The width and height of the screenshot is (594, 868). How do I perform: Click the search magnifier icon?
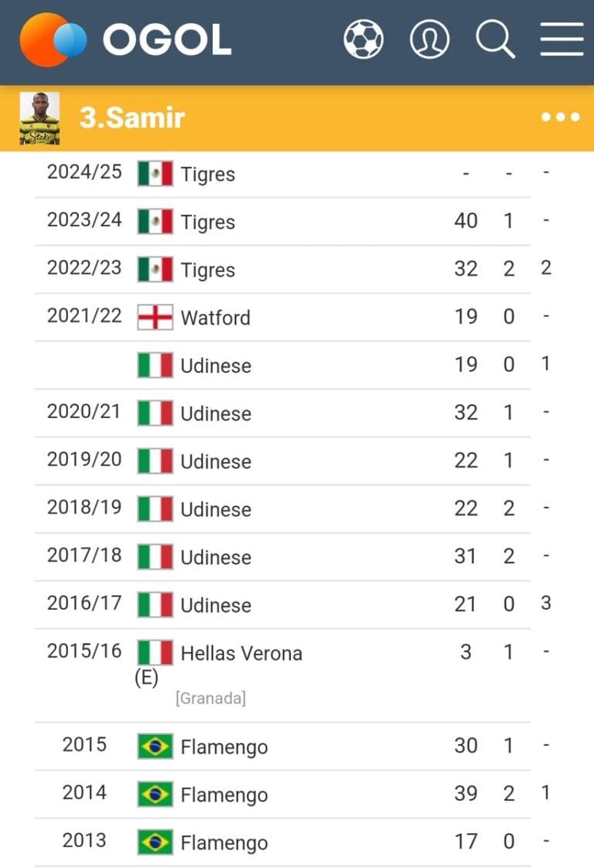[x=495, y=39]
